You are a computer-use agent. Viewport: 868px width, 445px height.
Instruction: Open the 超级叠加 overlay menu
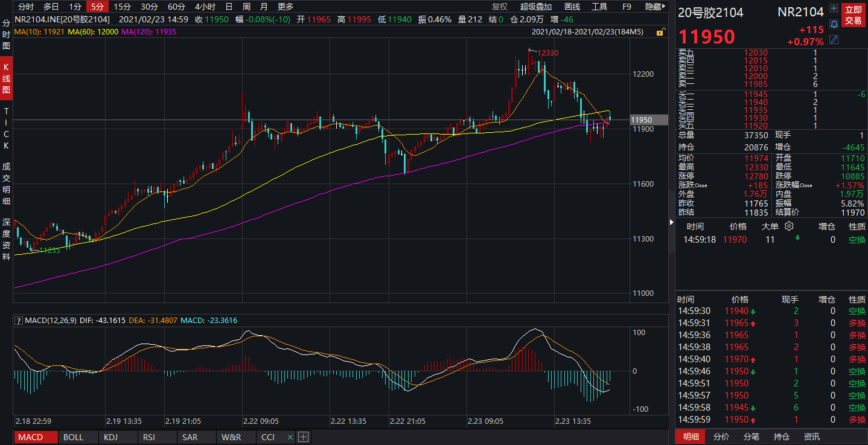click(536, 7)
